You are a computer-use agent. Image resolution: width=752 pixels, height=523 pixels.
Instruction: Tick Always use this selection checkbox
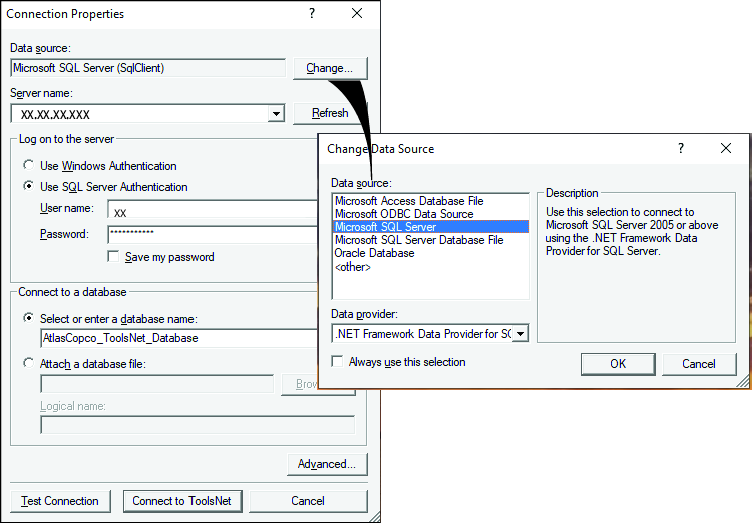click(x=338, y=361)
